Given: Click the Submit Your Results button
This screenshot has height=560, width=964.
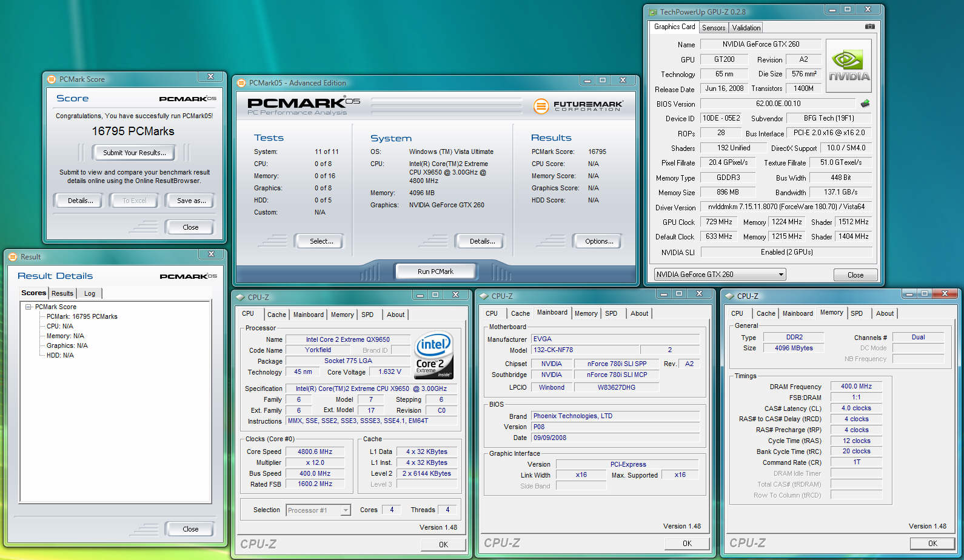Looking at the screenshot, I should tap(135, 153).
